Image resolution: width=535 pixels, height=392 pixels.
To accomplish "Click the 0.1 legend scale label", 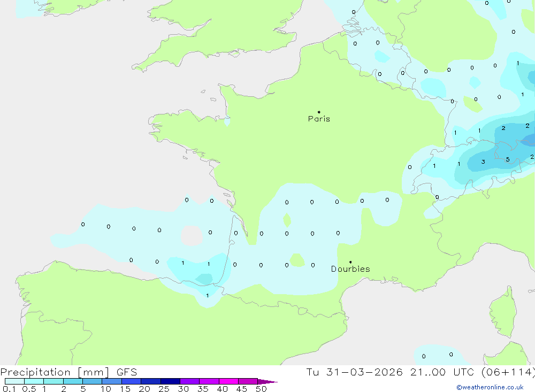I will tap(9, 389).
